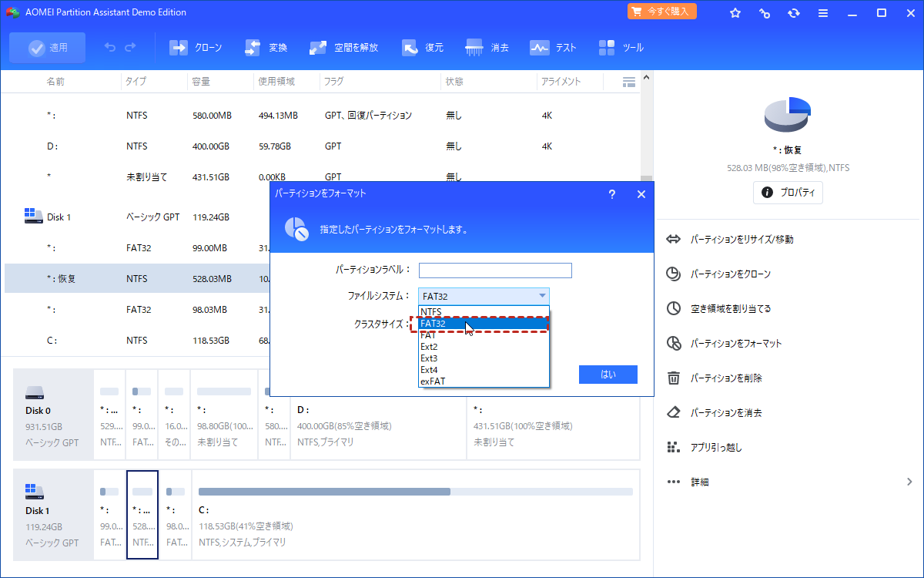The width and height of the screenshot is (924, 578).
Task: Click the 今すぐ購入 buy now button
Action: (662, 12)
